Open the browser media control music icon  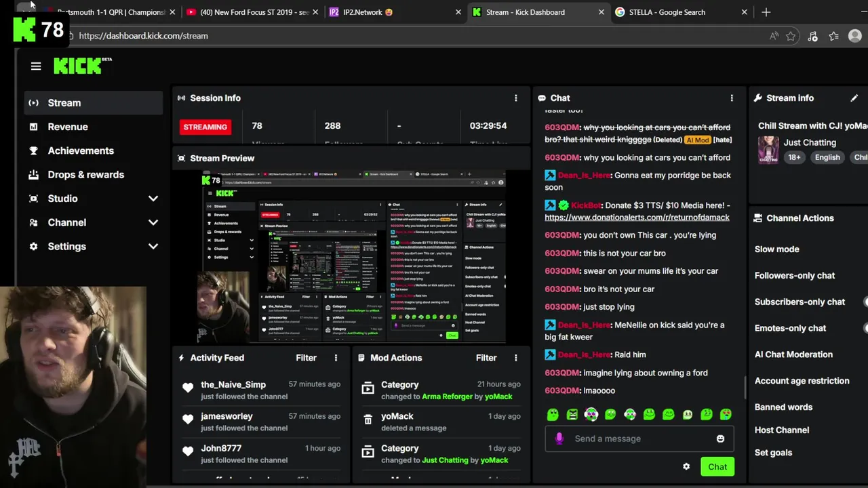pyautogui.click(x=812, y=36)
